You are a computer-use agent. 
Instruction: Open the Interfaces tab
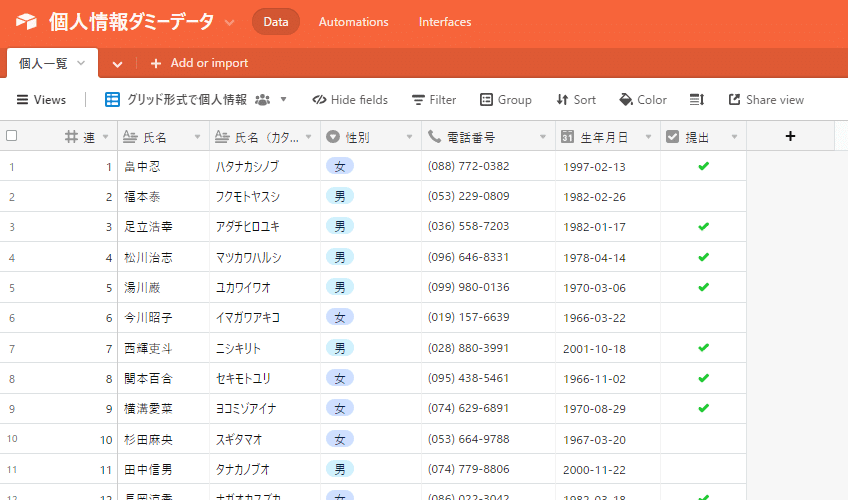(445, 22)
